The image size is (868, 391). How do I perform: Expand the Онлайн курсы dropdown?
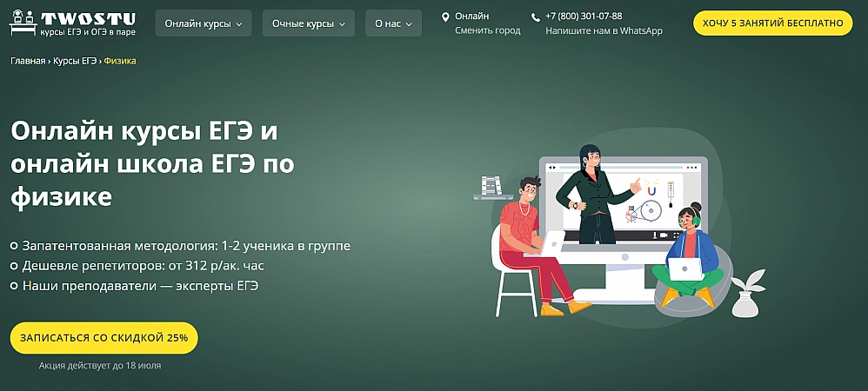click(x=204, y=23)
